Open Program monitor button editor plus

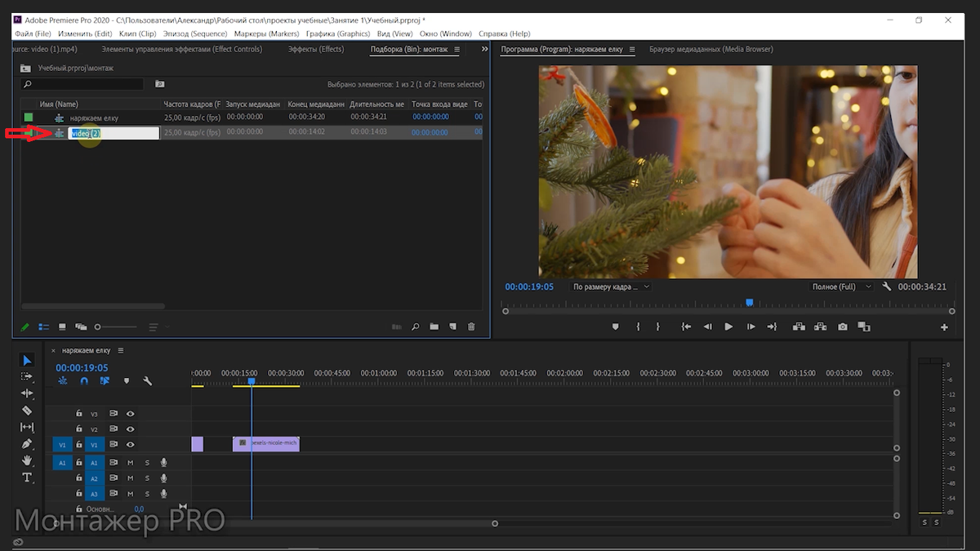click(944, 327)
